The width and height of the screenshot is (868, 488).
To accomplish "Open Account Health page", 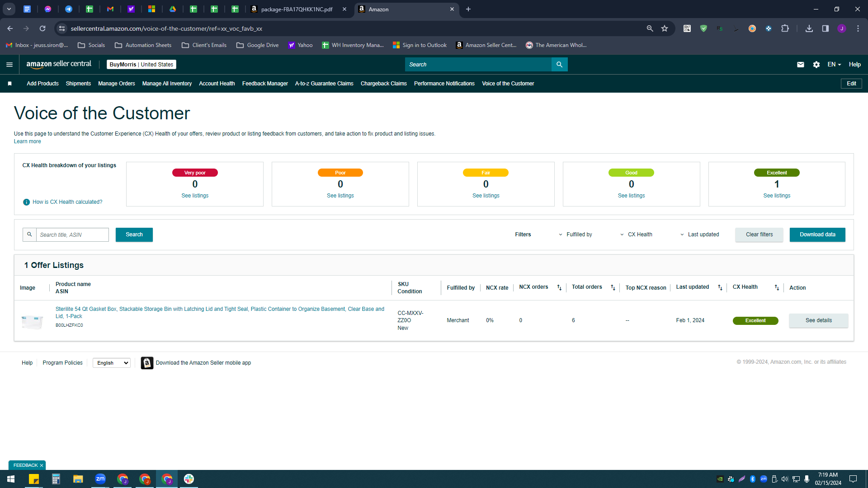I will pos(217,84).
